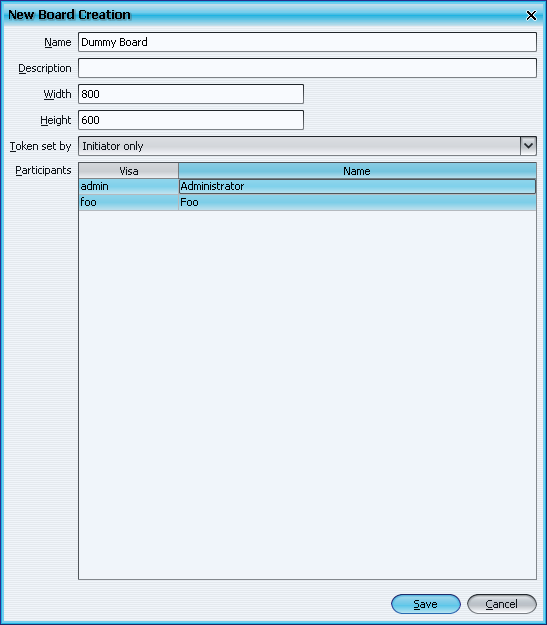Select the Foo name cell
The height and width of the screenshot is (625, 547).
[x=357, y=202]
